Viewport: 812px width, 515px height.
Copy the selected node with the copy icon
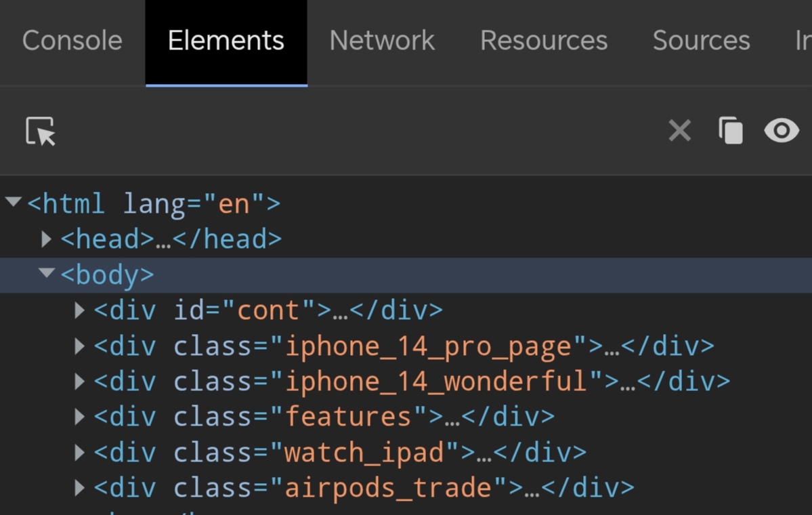(731, 131)
